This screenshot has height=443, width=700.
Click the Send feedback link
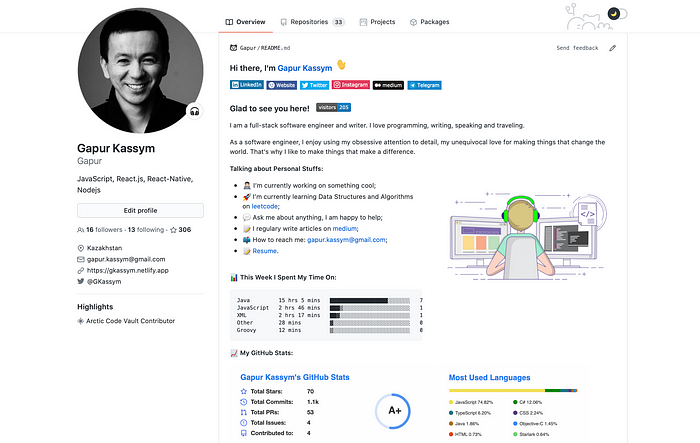(x=577, y=48)
